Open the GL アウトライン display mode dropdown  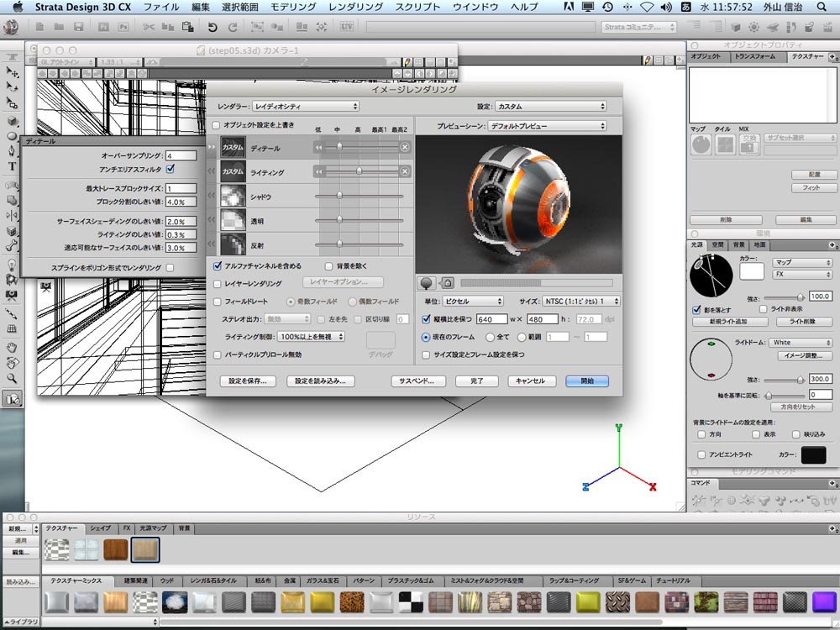click(x=66, y=62)
